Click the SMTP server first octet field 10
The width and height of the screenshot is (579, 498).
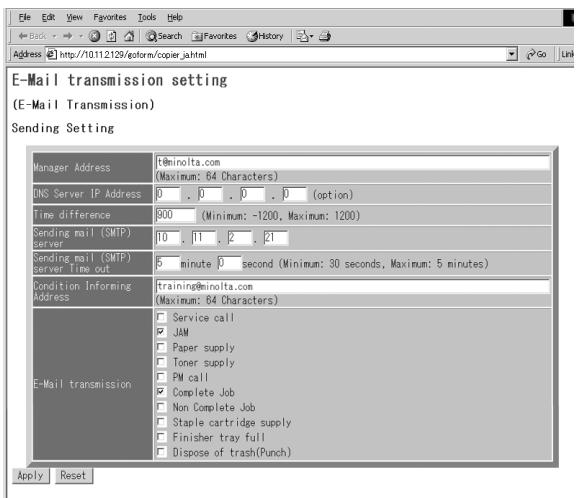168,237
